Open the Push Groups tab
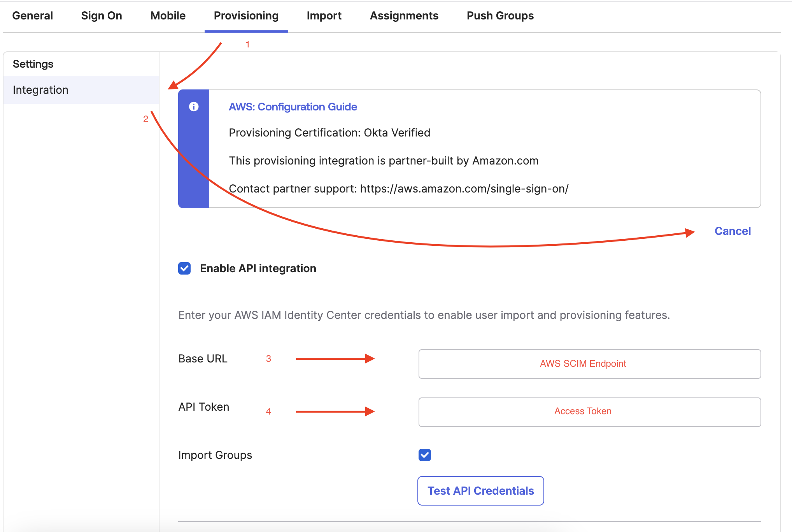This screenshot has width=792, height=532. pos(500,16)
